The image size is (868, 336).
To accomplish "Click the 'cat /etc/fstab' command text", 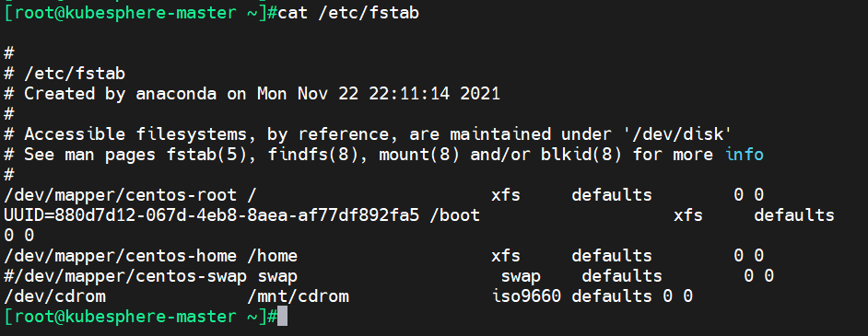I will click(348, 13).
